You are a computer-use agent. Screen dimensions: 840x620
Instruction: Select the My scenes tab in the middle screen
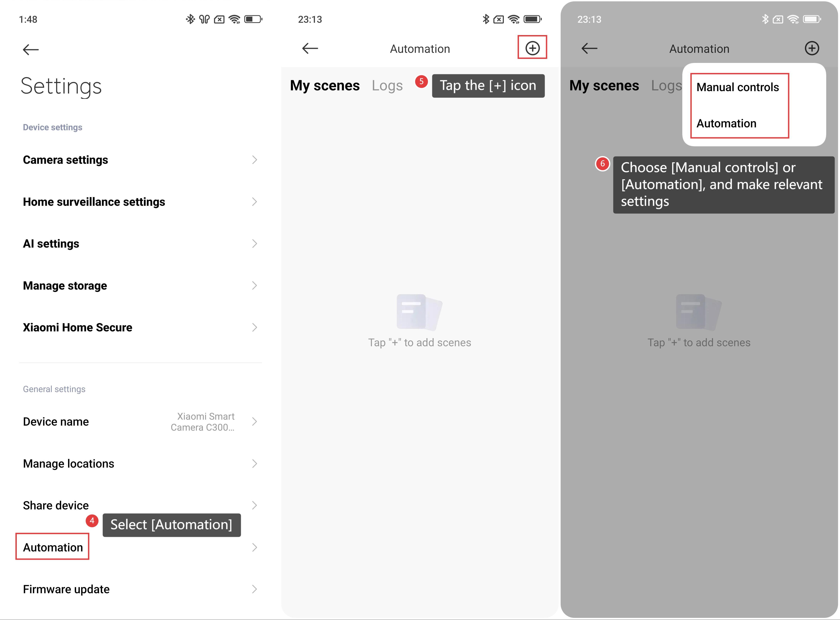[x=325, y=86]
